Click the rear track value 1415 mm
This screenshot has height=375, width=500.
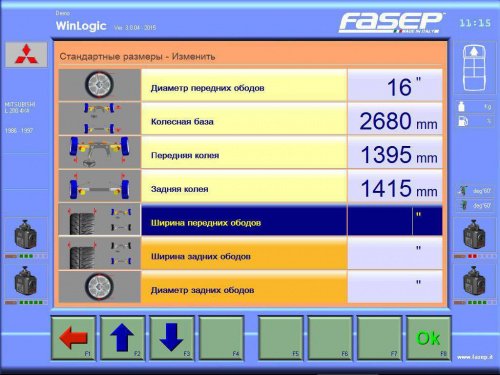[395, 186]
